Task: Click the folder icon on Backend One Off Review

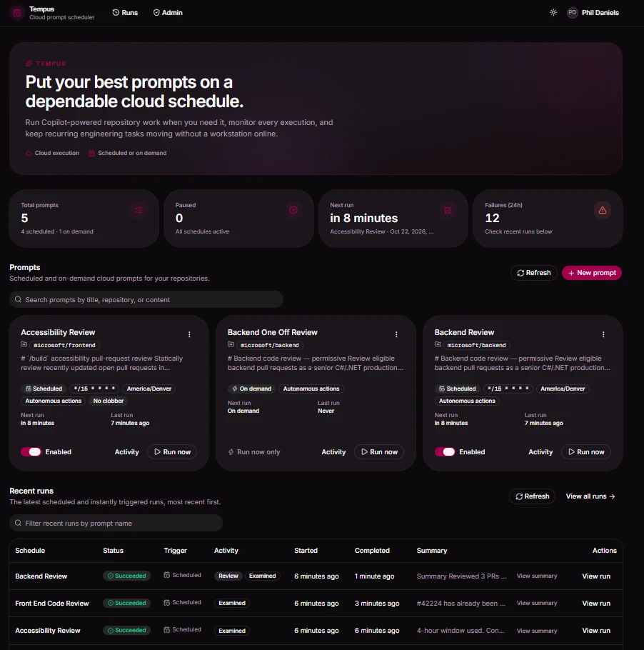Action: pos(231,344)
